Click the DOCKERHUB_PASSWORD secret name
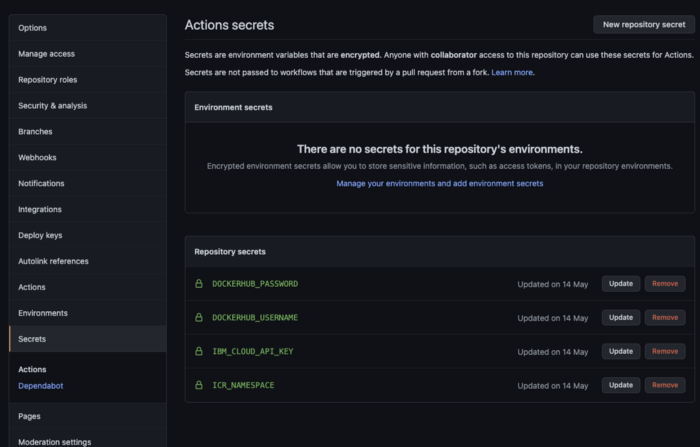Viewport: 700px width, 447px height. 255,284
